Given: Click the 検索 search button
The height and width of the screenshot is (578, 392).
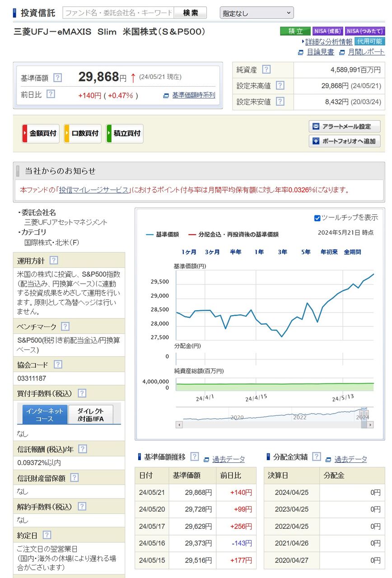Looking at the screenshot, I should coord(191,13).
